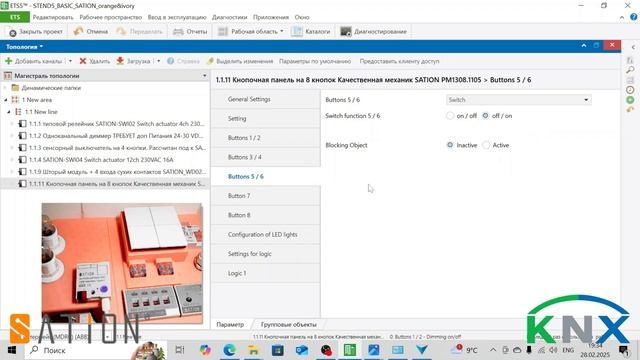The width and height of the screenshot is (640, 360).
Task: Switch to Групповые объекты bottom tab
Action: 289,324
